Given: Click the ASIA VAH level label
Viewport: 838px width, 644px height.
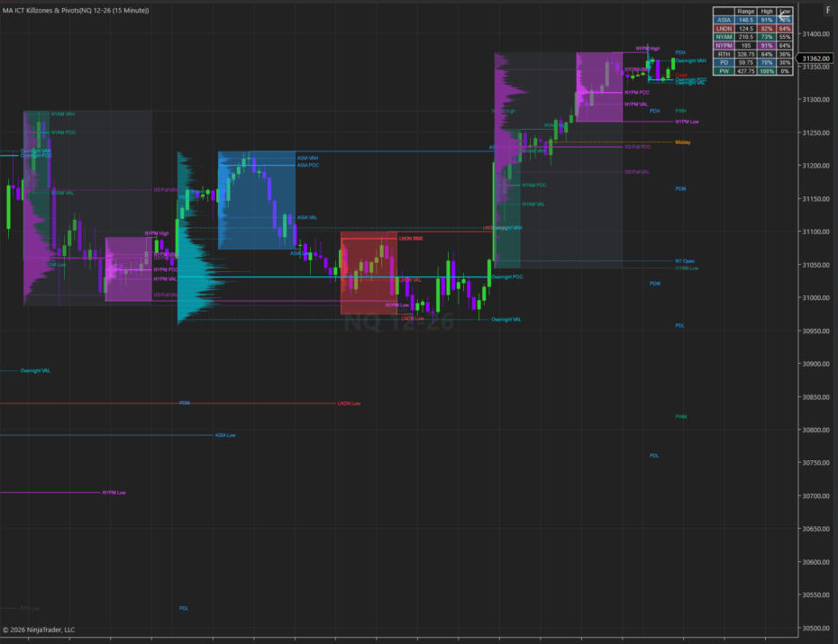Looking at the screenshot, I should tap(307, 158).
